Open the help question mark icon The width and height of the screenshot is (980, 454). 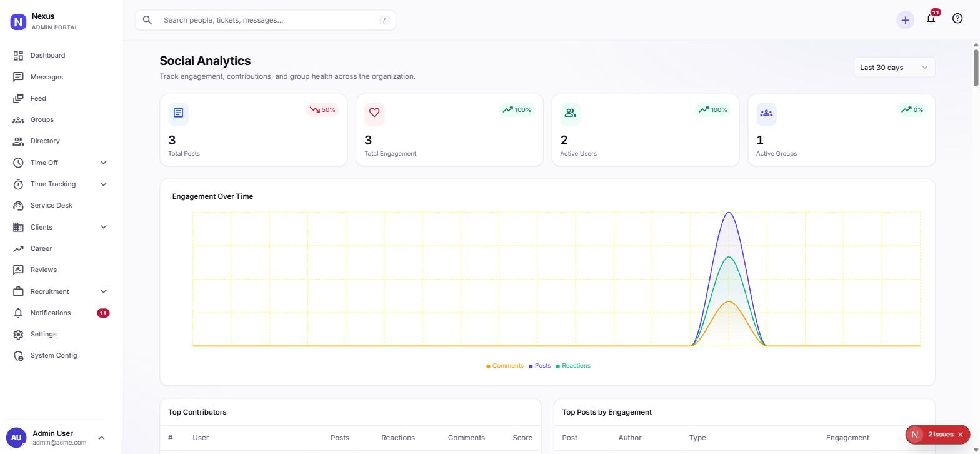click(x=957, y=18)
